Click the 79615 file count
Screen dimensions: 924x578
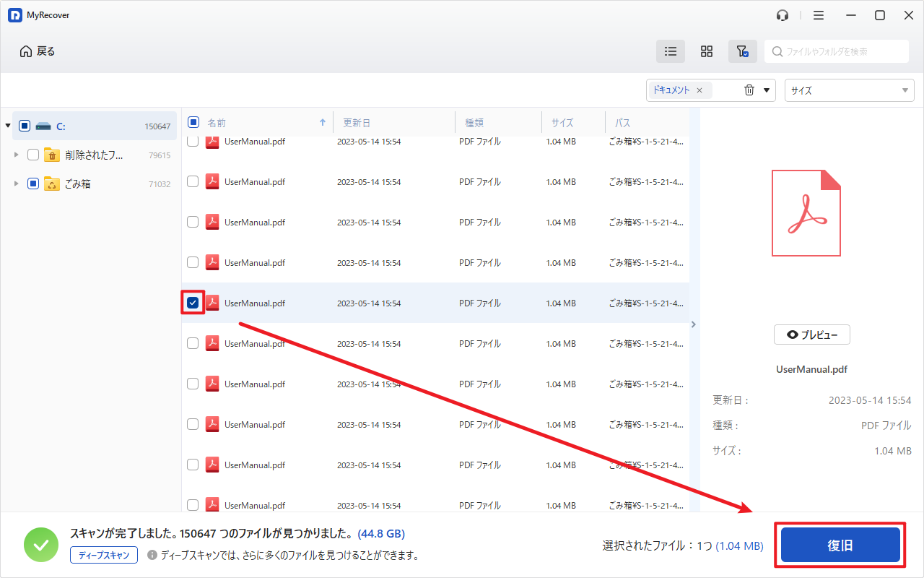160,155
